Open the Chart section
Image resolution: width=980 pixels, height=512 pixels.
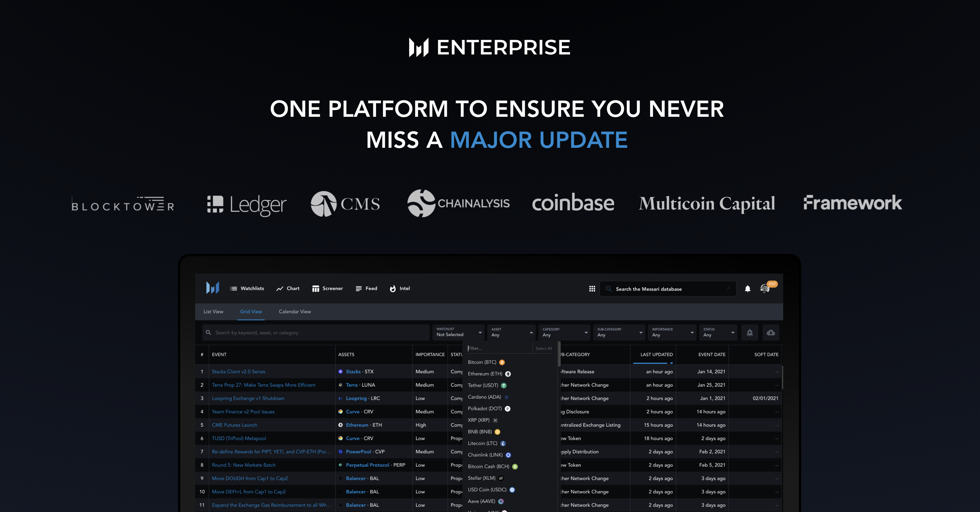pos(288,288)
